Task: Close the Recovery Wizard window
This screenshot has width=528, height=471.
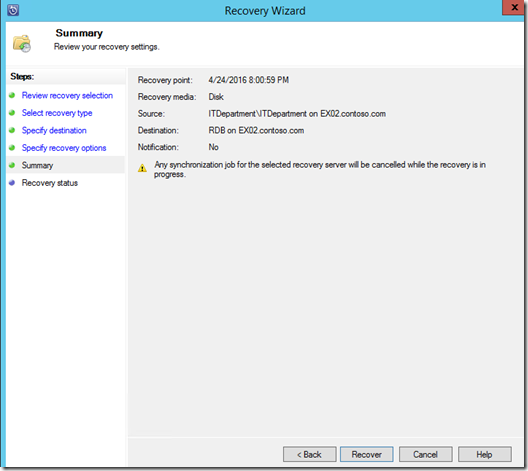Action: [514, 7]
